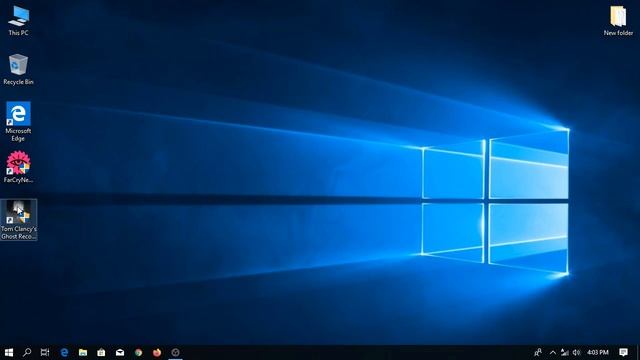Open the network status tray icon
The width and height of the screenshot is (640, 360).
(x=564, y=352)
